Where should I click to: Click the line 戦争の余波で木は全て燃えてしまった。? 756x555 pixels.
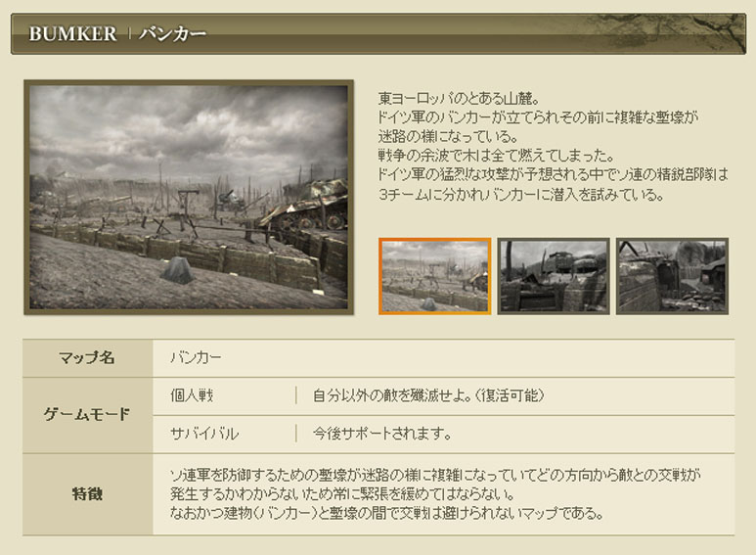(x=497, y=156)
